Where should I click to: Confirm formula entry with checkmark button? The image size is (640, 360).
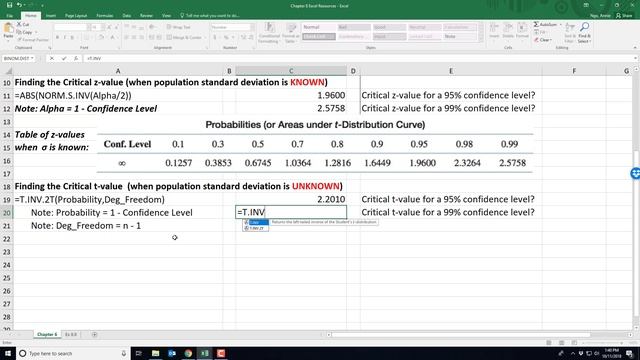64,58
